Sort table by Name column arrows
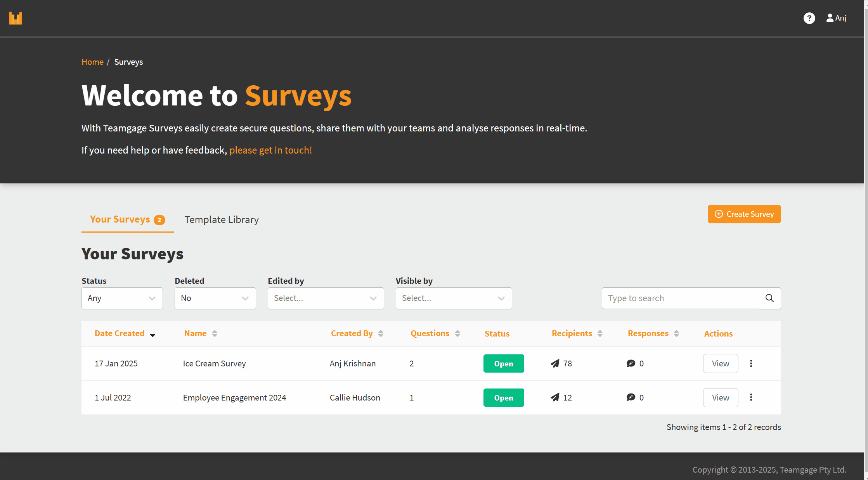Viewport: 868px width, 480px height. (215, 333)
